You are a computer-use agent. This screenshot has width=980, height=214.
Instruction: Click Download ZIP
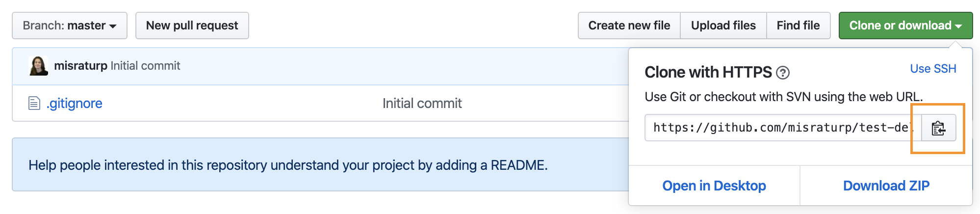[x=886, y=186]
